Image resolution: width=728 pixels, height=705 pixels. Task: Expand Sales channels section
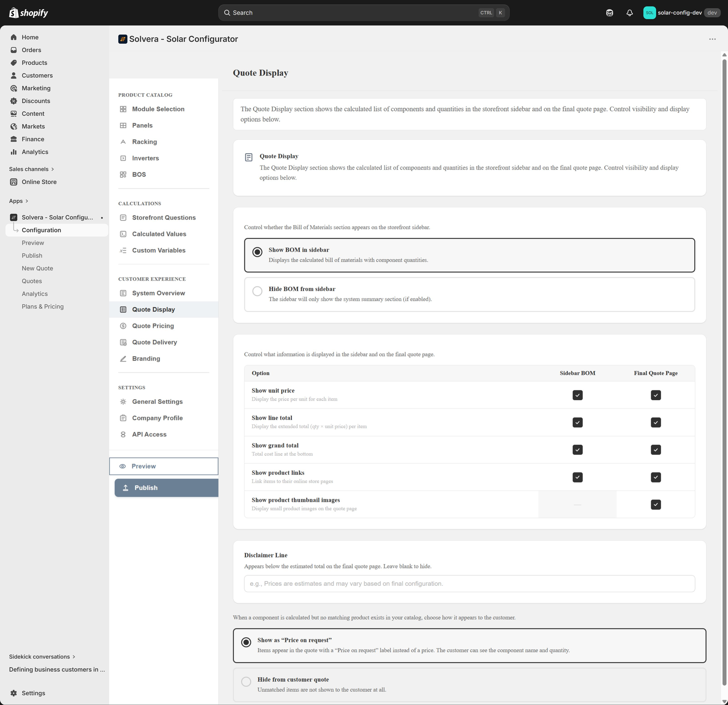32,169
